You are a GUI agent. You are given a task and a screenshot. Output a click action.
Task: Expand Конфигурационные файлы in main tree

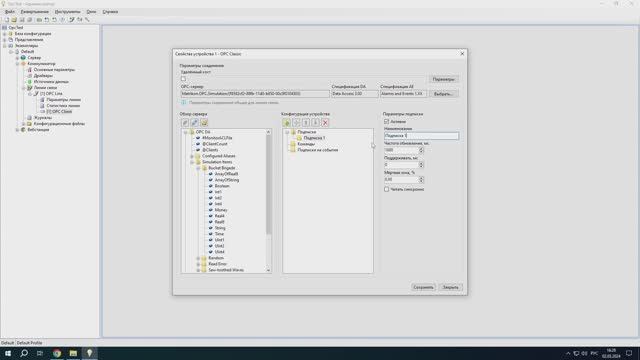(x=24, y=124)
